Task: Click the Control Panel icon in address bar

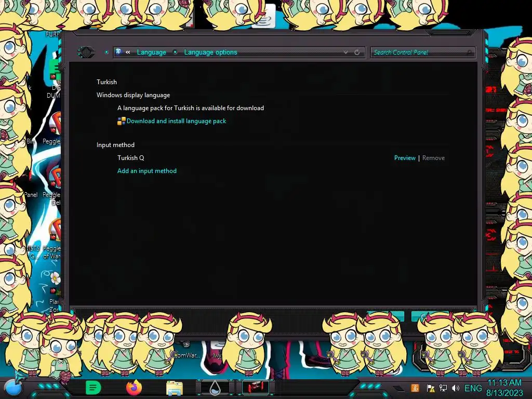Action: (119, 52)
